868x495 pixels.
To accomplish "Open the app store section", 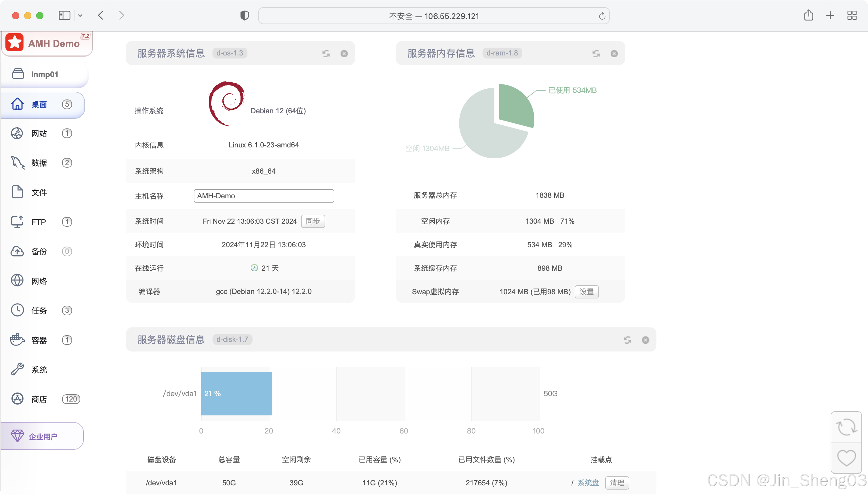I will 39,399.
